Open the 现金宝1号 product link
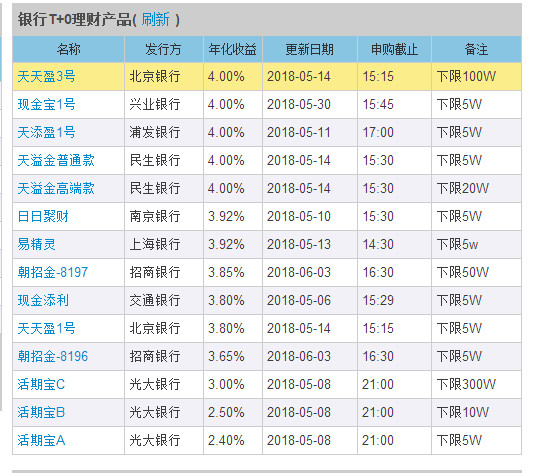 [46, 104]
